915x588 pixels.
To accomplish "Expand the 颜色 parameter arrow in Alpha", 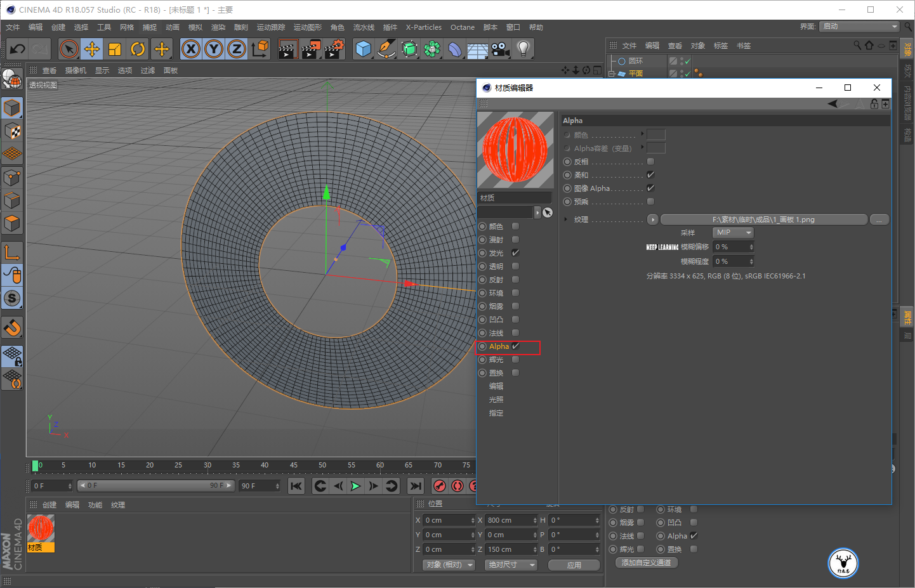I will point(642,134).
